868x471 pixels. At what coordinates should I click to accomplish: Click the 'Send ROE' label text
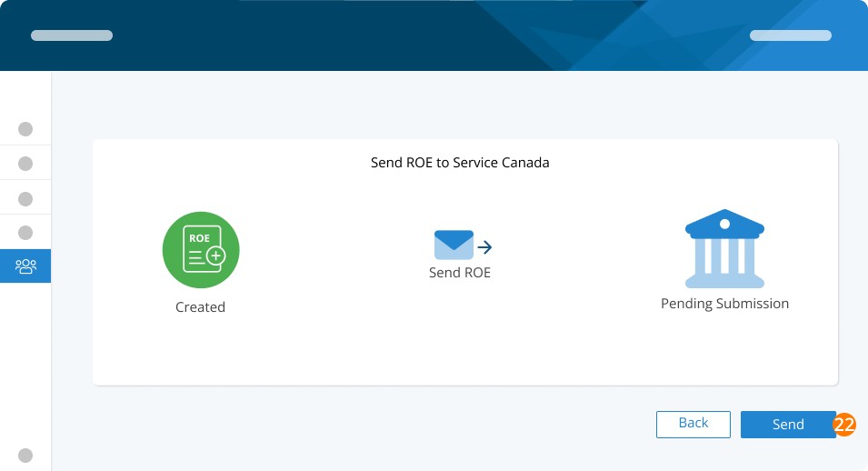(460, 273)
